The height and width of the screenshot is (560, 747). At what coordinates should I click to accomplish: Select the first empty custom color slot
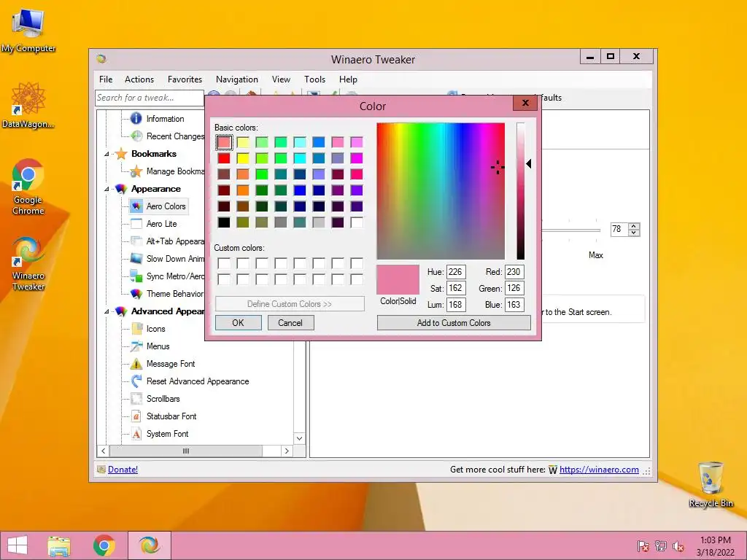click(224, 263)
